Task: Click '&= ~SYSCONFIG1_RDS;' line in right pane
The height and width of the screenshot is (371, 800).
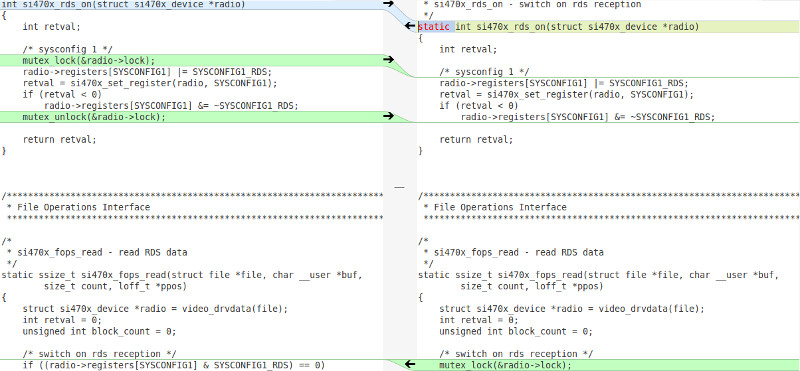Action: point(588,117)
